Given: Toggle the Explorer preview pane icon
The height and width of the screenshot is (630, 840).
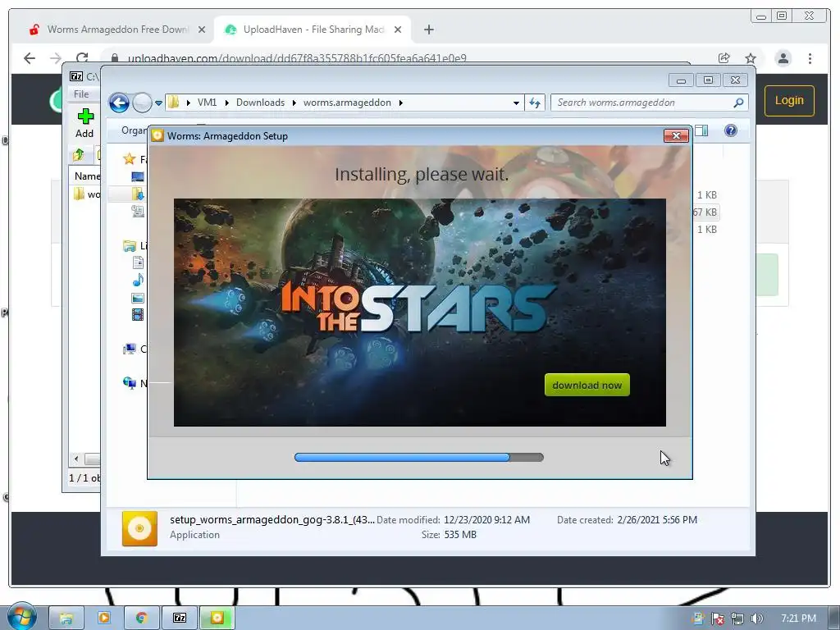Looking at the screenshot, I should click(x=701, y=130).
